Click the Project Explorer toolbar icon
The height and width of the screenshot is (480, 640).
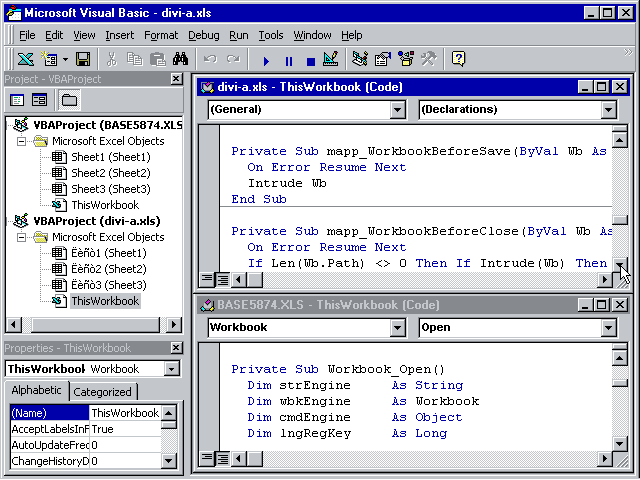click(x=360, y=59)
